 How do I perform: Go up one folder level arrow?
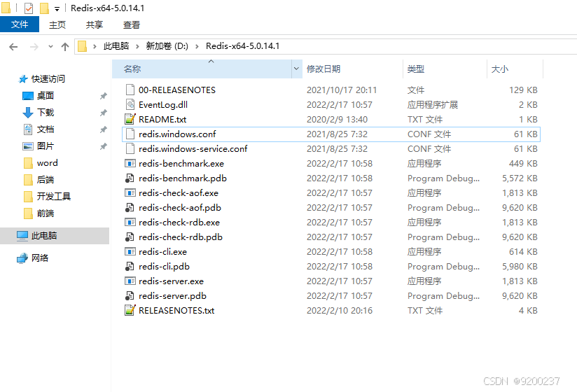pyautogui.click(x=65, y=47)
